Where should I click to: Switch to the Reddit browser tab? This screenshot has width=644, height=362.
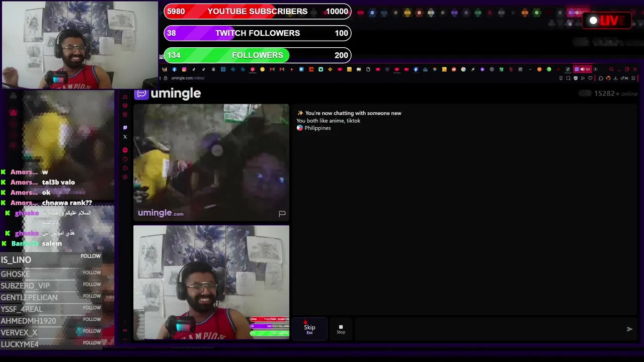tap(454, 69)
